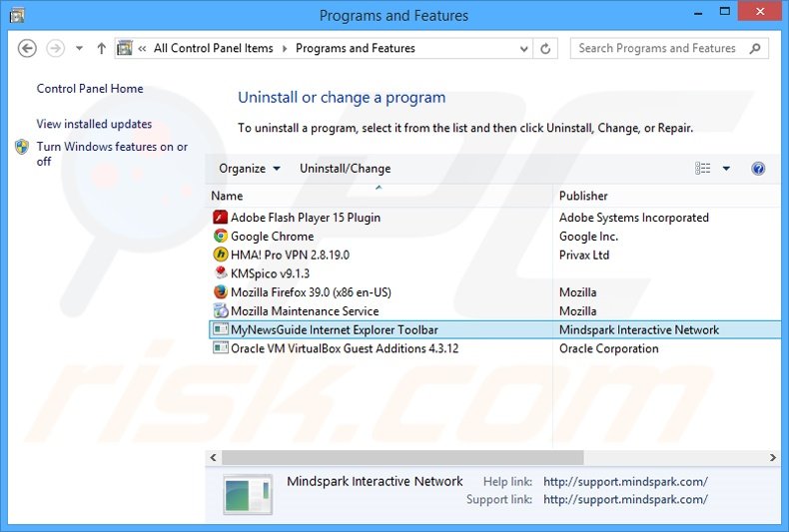Click the horizontal scrollbar right arrow
Viewport: 789px width, 532px height.
[773, 457]
